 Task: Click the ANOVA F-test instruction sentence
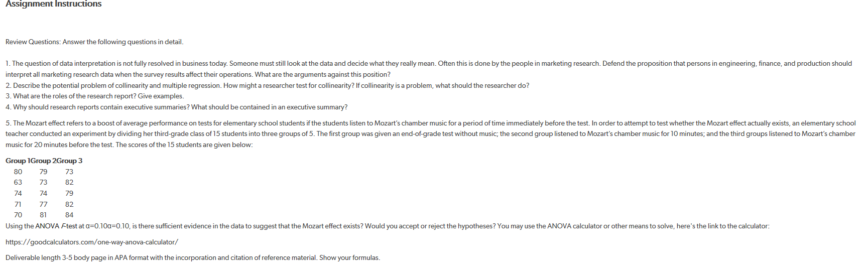point(388,226)
